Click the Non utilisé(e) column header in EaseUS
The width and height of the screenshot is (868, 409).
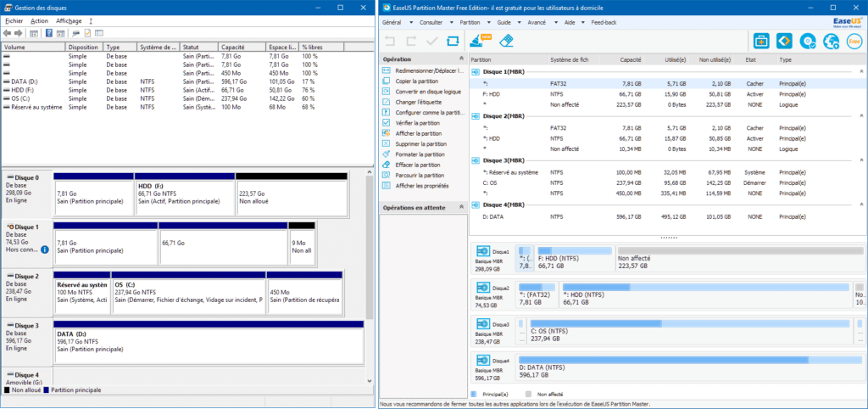(711, 59)
